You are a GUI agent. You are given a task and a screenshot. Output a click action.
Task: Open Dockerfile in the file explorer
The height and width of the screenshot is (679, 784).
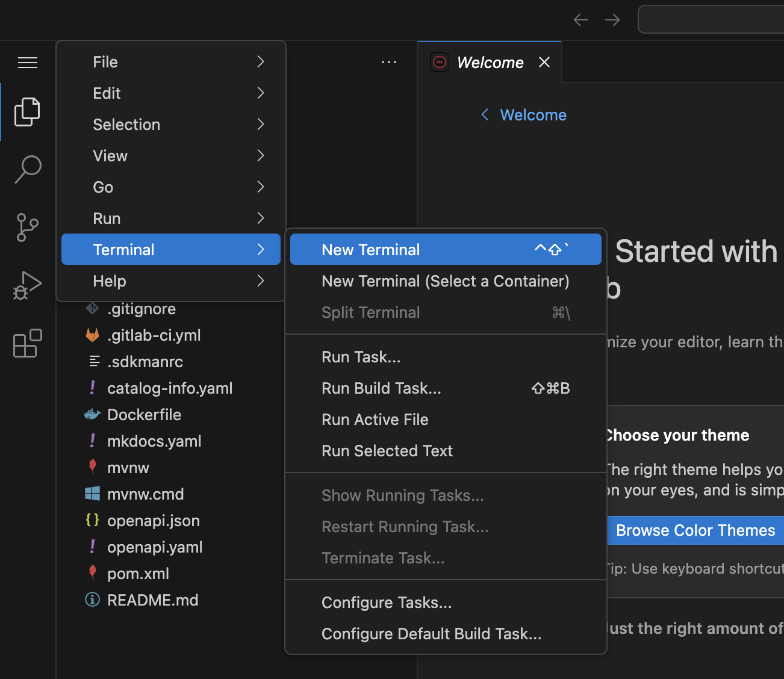144,415
